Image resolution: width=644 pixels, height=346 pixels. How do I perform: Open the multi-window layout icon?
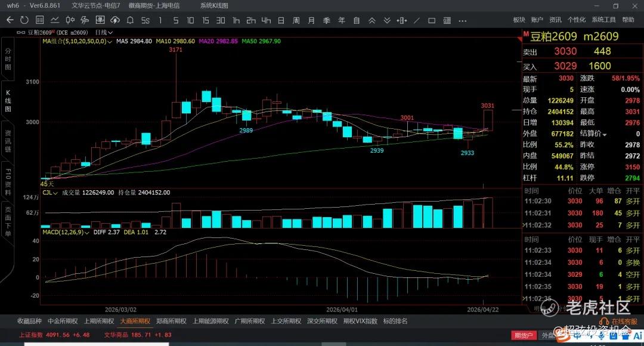(447, 20)
